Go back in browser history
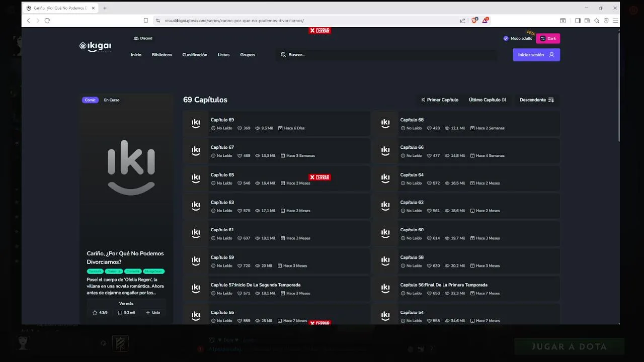This screenshot has width=644, height=362. tap(28, 21)
